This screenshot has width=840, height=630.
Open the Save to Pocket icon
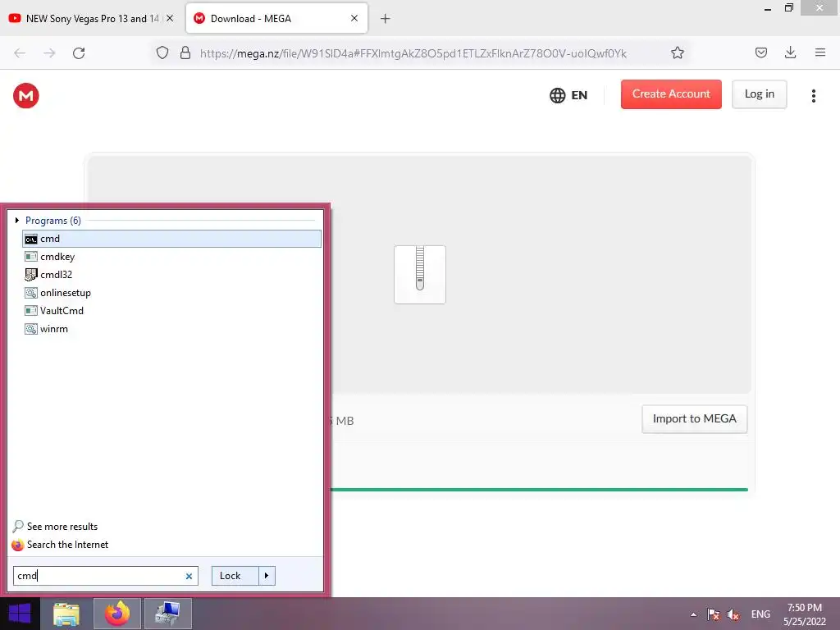[760, 52]
